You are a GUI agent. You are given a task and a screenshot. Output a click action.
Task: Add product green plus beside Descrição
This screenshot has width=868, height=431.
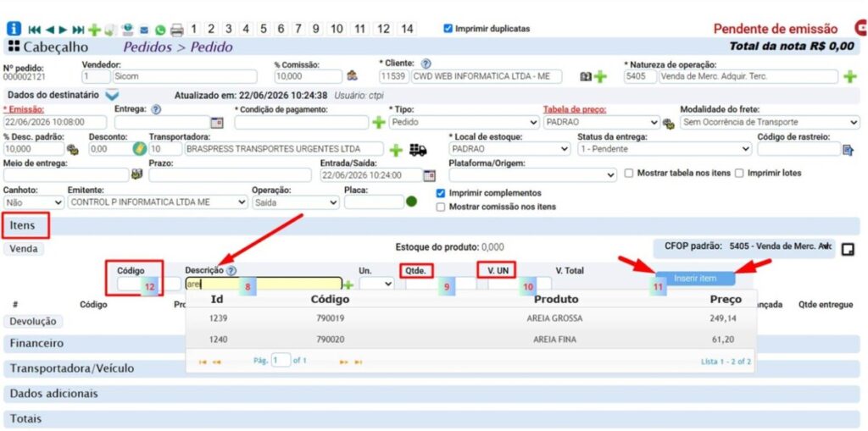pyautogui.click(x=348, y=285)
